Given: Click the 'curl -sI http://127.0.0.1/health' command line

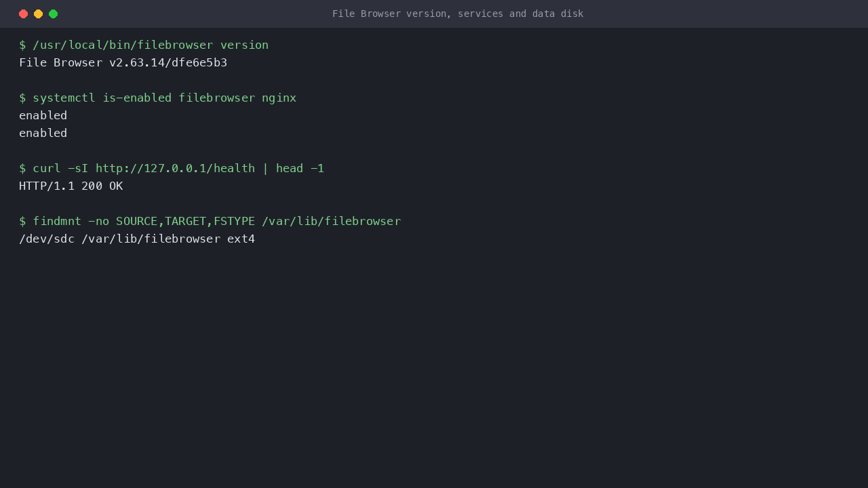Looking at the screenshot, I should pyautogui.click(x=172, y=168).
